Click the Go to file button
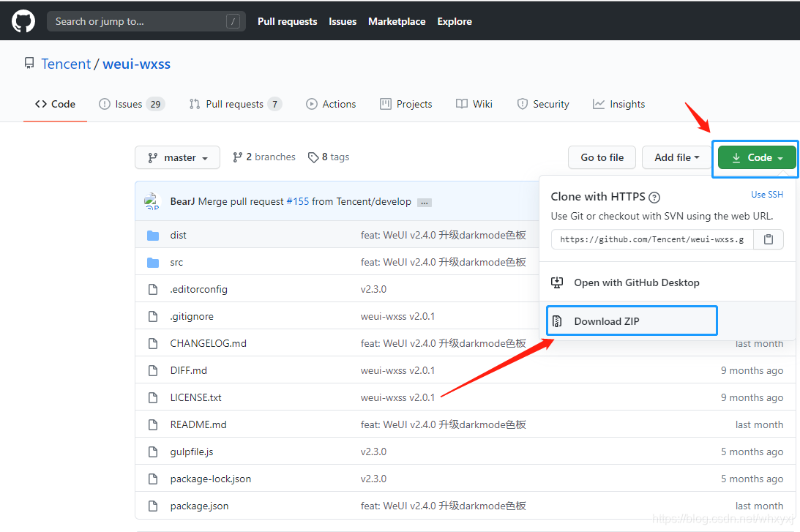 coord(602,157)
